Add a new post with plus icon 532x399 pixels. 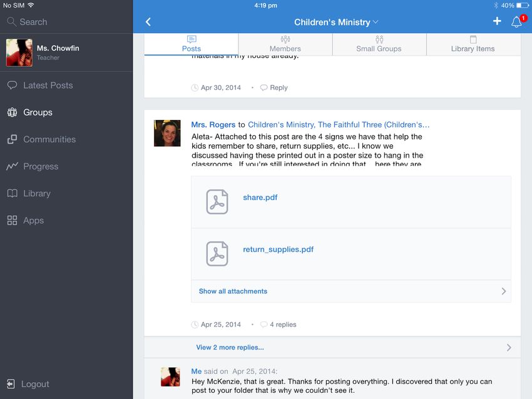point(497,21)
